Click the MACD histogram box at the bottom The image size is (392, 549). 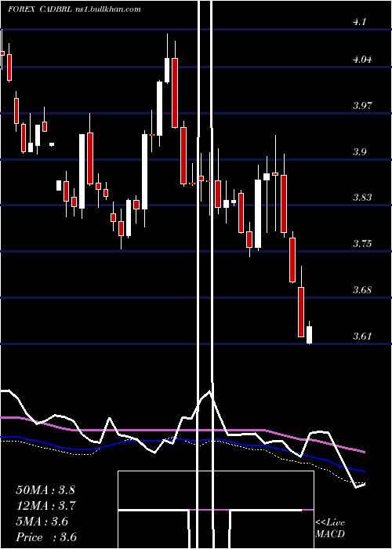[x=216, y=510]
